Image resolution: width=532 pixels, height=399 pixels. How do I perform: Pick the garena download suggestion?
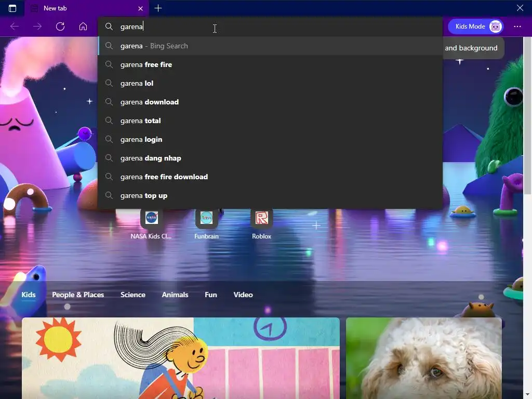pos(270,102)
